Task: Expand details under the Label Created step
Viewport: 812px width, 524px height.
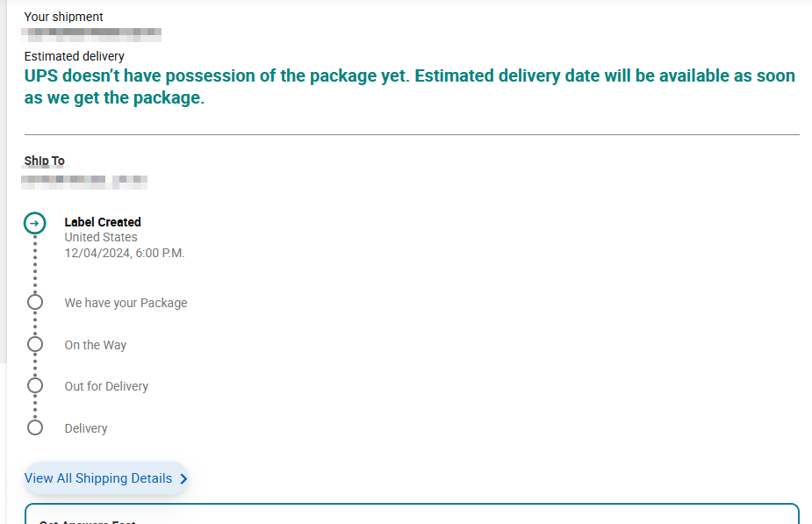Action: pos(102,222)
